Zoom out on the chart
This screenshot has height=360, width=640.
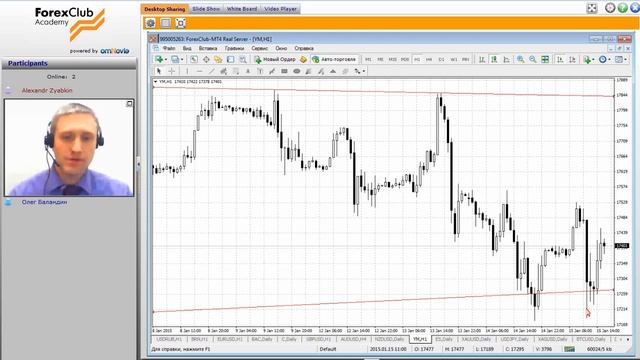(x=533, y=60)
